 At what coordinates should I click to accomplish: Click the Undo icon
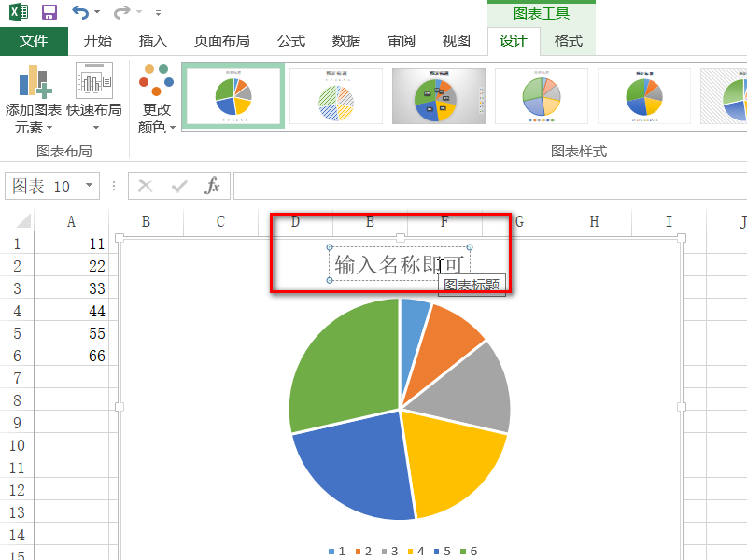pyautogui.click(x=79, y=10)
